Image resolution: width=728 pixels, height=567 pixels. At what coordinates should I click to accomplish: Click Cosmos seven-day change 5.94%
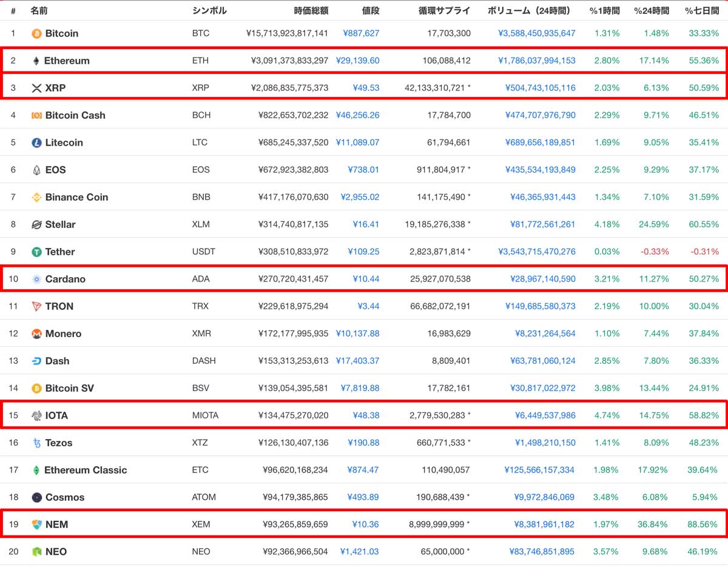(706, 497)
